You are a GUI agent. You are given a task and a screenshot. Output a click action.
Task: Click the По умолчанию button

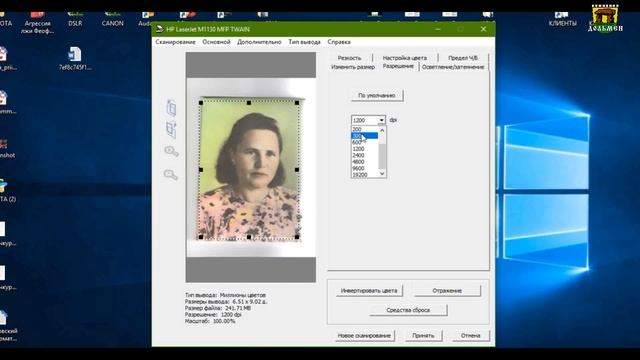[377, 96]
